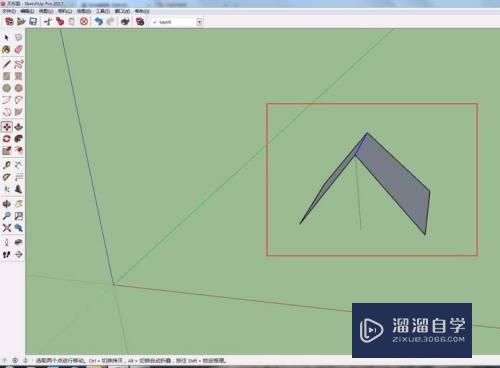Choose the 3D Text tool

point(18,189)
